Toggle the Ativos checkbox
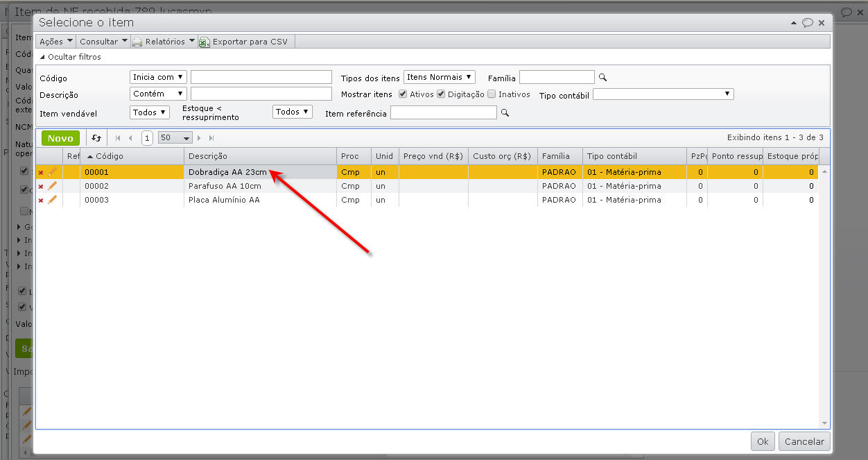Viewport: 868px width, 460px height. (403, 94)
